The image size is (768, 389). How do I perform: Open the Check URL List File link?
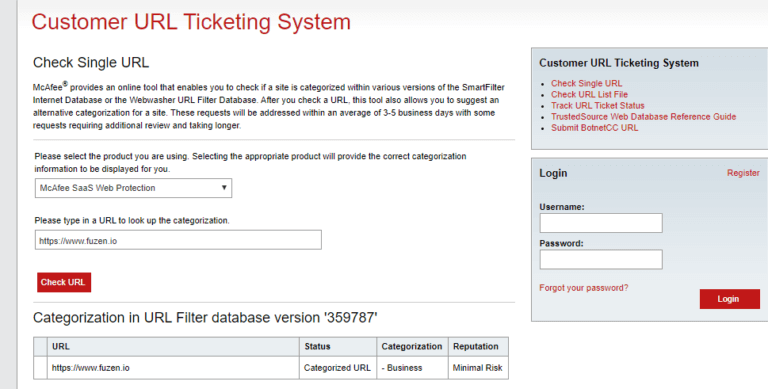(589, 95)
